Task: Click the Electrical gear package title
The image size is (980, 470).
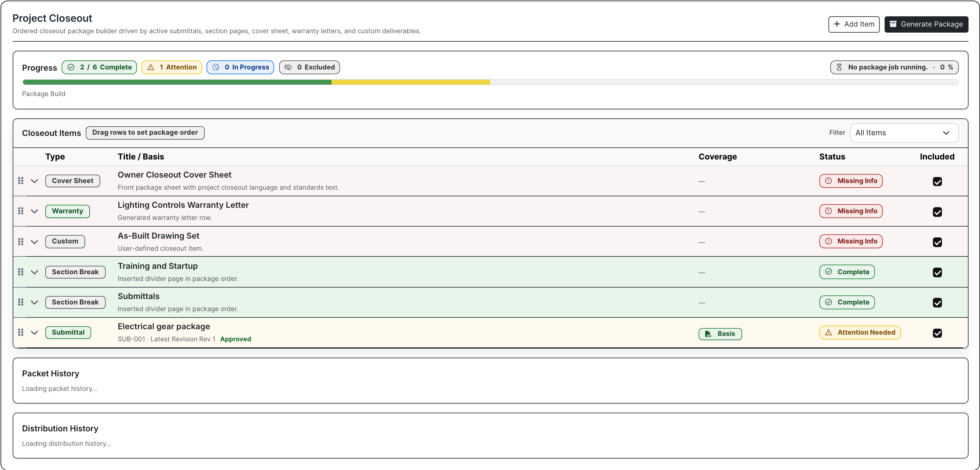Action: click(x=164, y=327)
